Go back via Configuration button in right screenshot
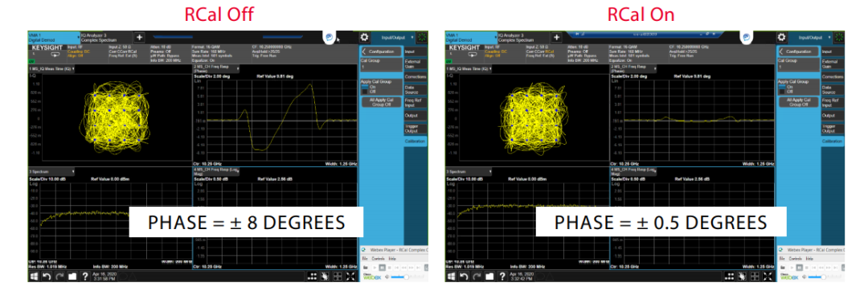The image size is (868, 291). coord(799,51)
